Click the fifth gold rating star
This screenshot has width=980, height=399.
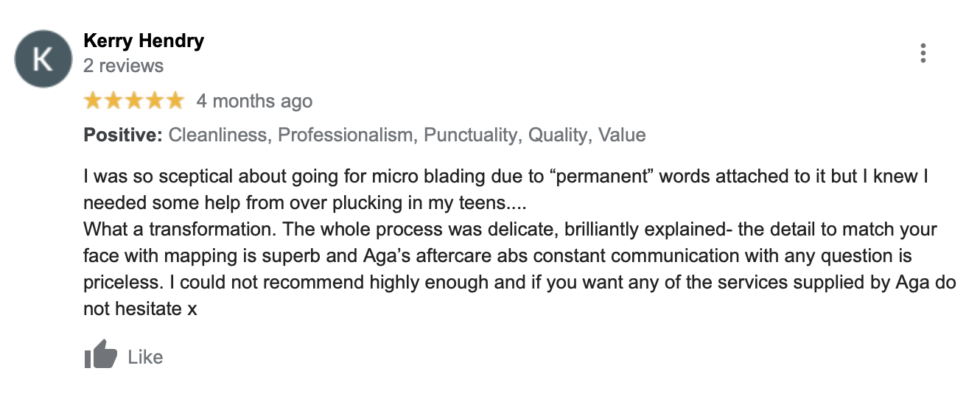coord(175,101)
